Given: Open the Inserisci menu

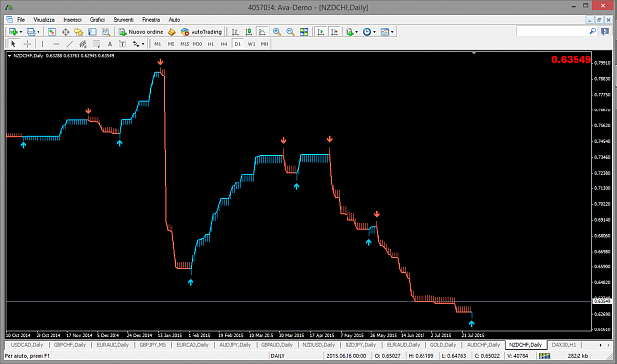Looking at the screenshot, I should (x=72, y=20).
